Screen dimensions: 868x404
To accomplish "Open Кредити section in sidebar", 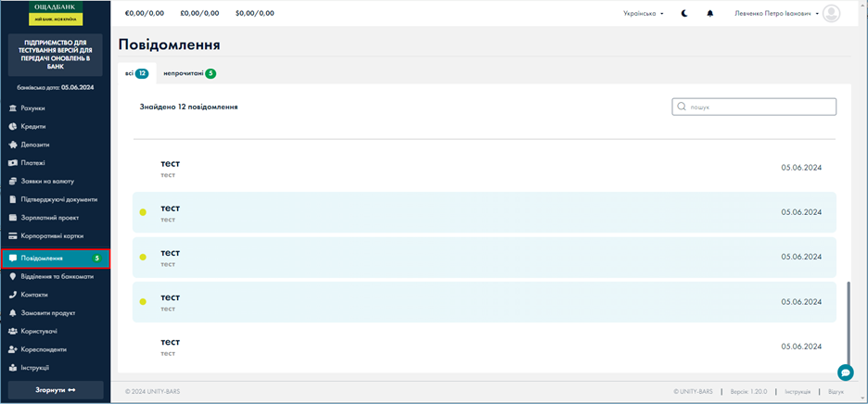I will click(x=32, y=126).
